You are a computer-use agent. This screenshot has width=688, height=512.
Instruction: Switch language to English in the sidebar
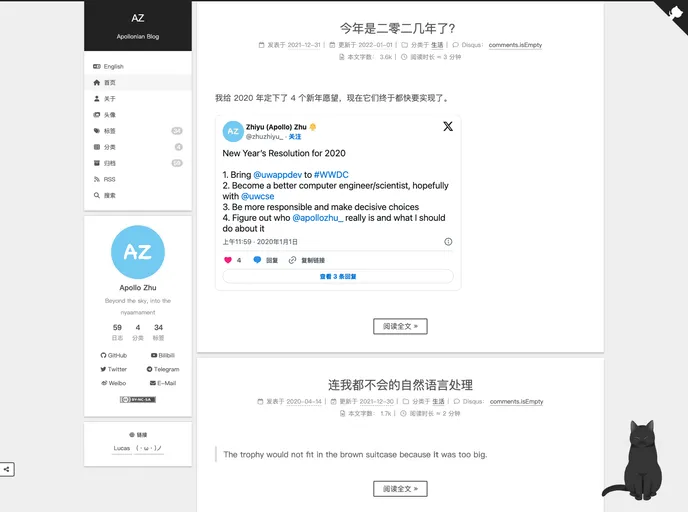coord(113,66)
